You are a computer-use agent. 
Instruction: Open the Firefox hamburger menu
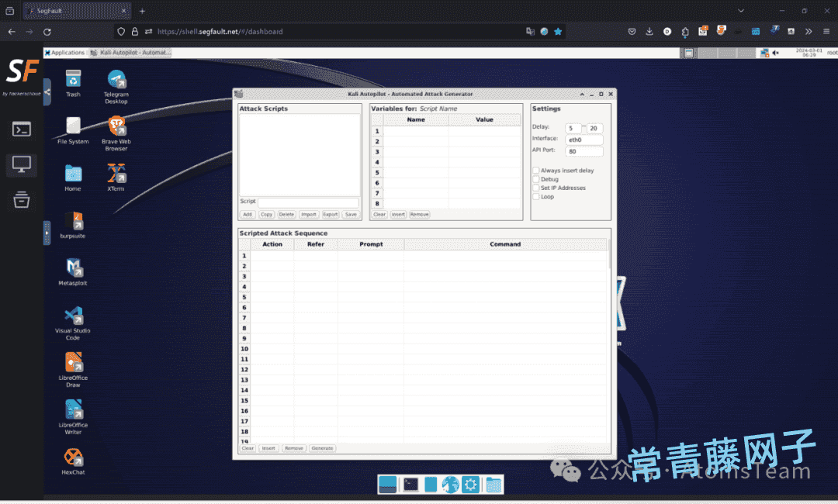(x=826, y=32)
